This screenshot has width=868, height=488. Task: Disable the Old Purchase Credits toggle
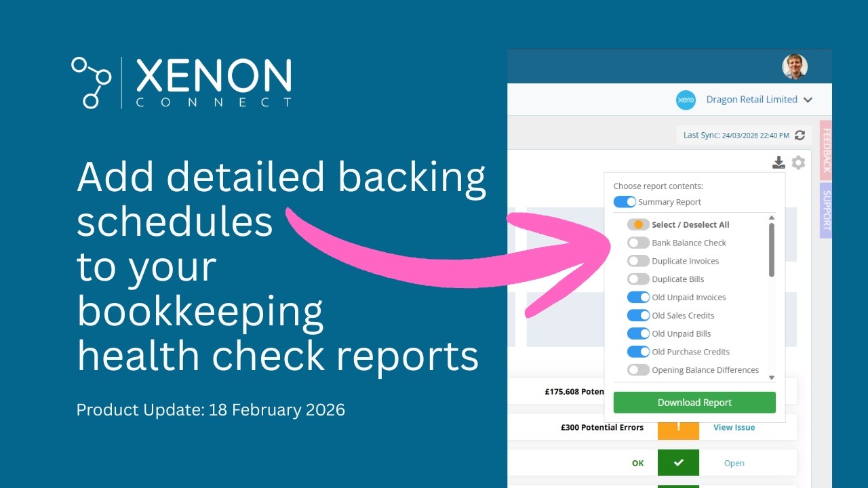point(638,352)
